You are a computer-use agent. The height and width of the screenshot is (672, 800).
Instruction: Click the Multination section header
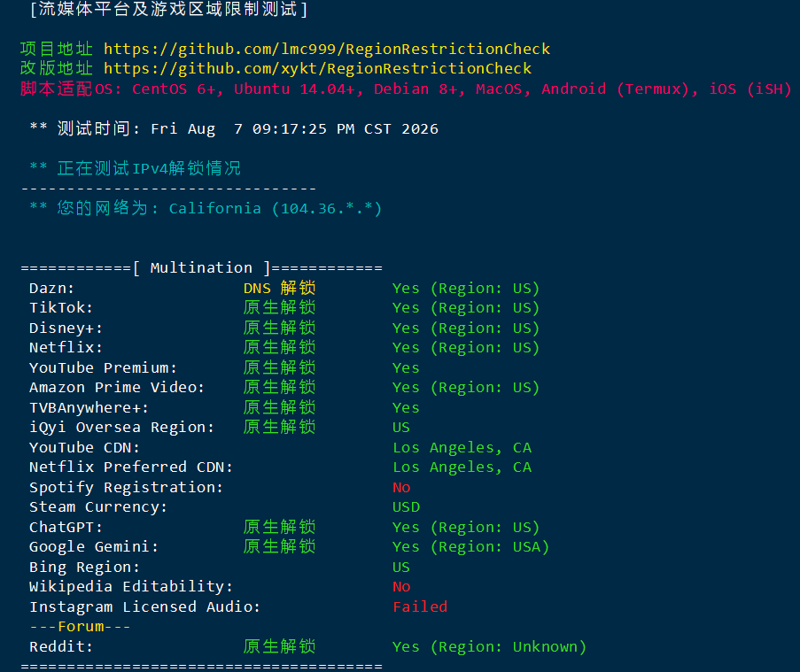201,267
